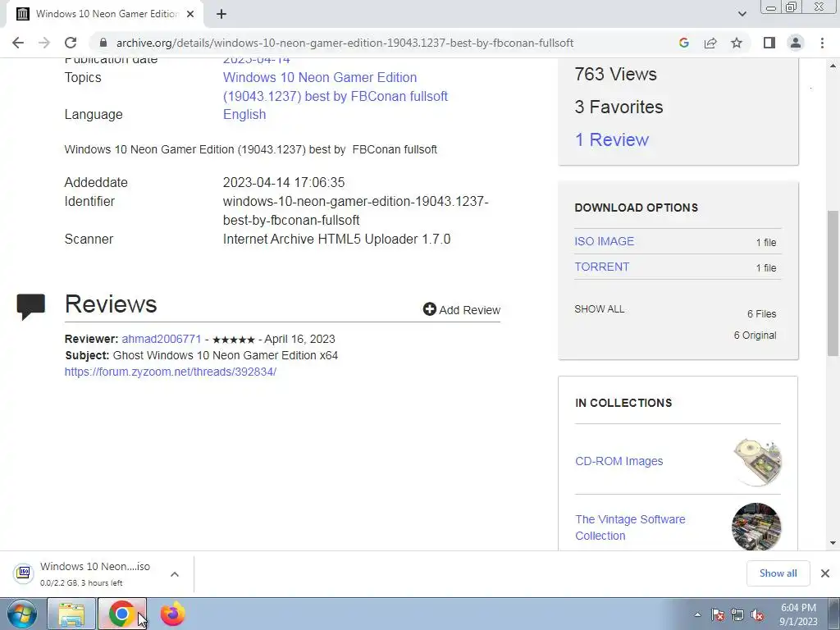Click the Action Center flag icon
840x630 pixels.
(x=717, y=614)
